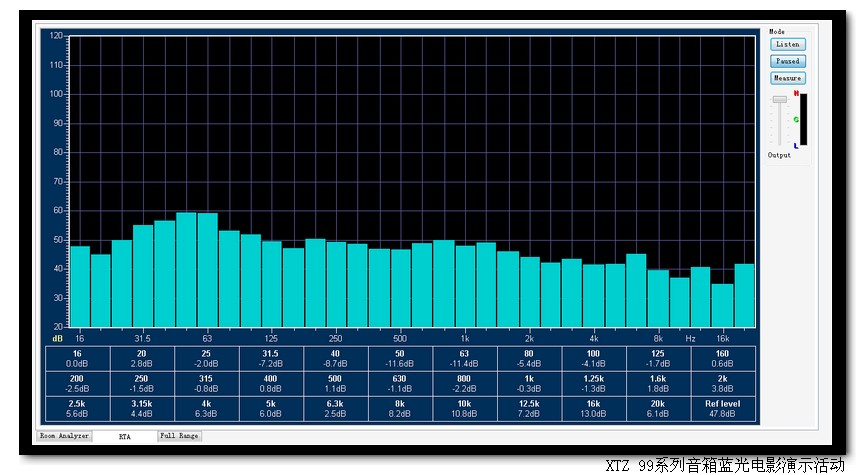Select the 8k 8.2dB cell
Image resolution: width=865 pixels, height=475 pixels.
401,409
